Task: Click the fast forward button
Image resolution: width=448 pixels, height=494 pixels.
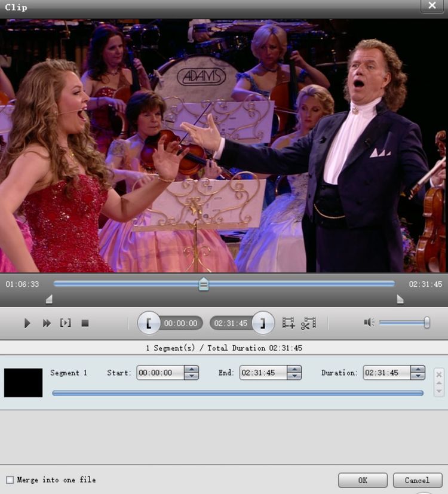Action: pyautogui.click(x=47, y=323)
